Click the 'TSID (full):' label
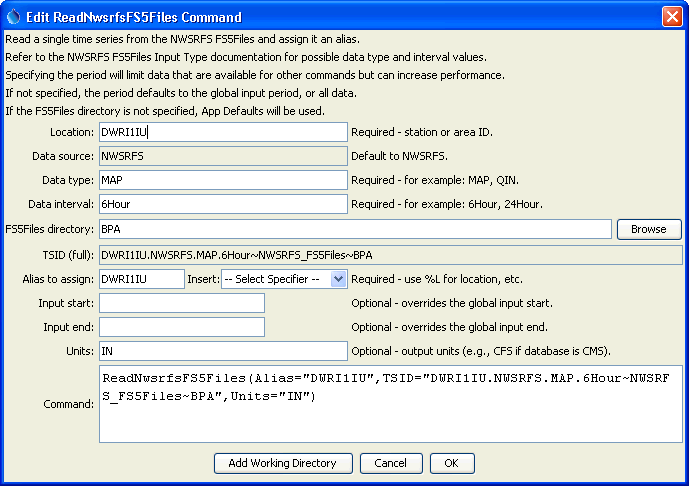The width and height of the screenshot is (689, 486). pyautogui.click(x=68, y=255)
